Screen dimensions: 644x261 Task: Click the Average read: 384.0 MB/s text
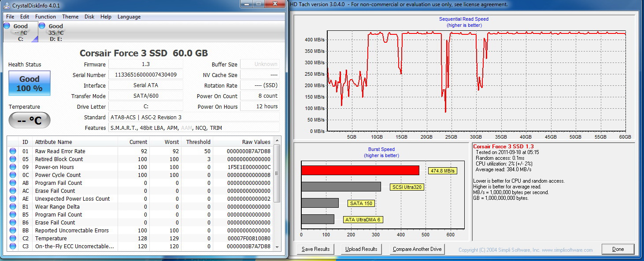[x=503, y=169]
